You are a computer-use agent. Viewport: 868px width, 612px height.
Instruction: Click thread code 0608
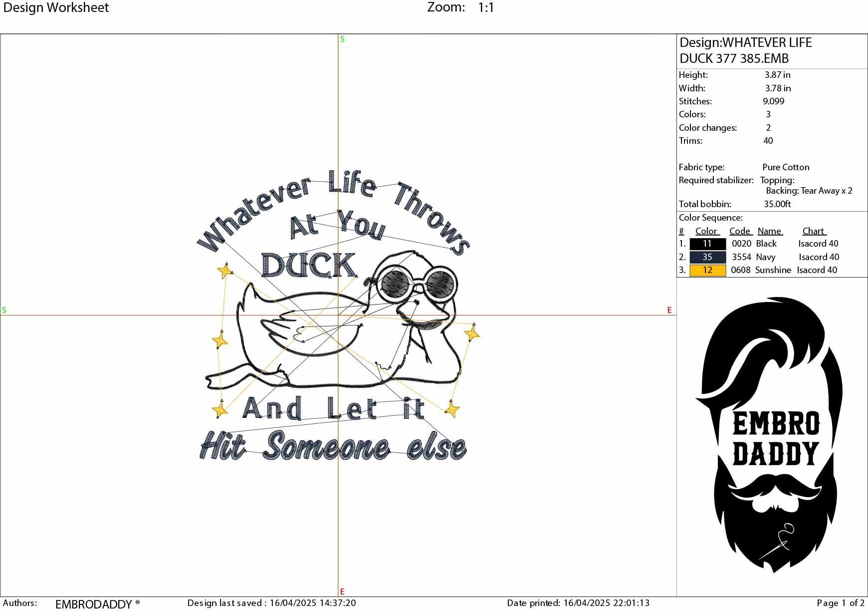(x=741, y=270)
